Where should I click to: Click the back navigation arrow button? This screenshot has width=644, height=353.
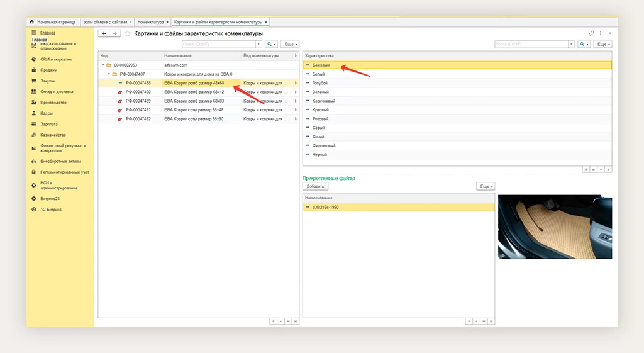(x=104, y=33)
